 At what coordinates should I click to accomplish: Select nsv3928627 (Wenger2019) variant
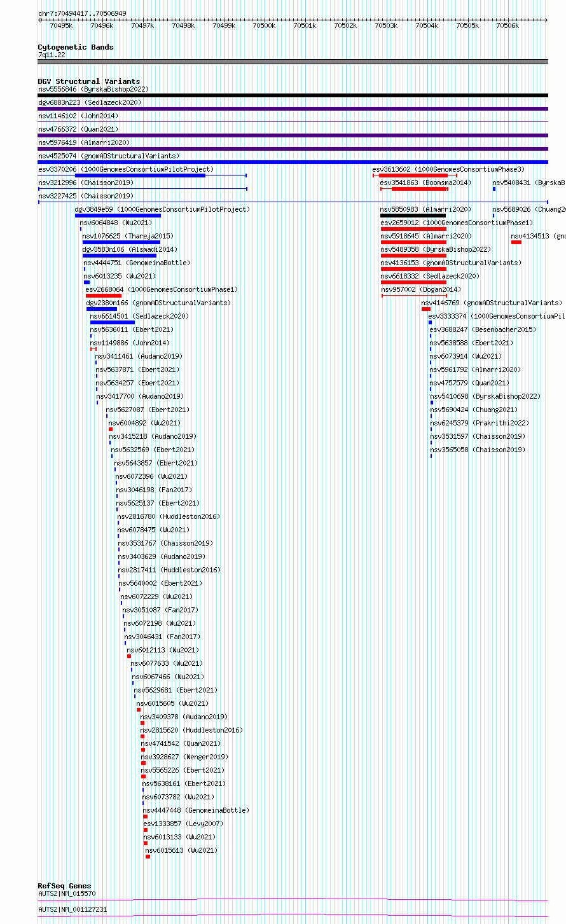click(x=184, y=757)
